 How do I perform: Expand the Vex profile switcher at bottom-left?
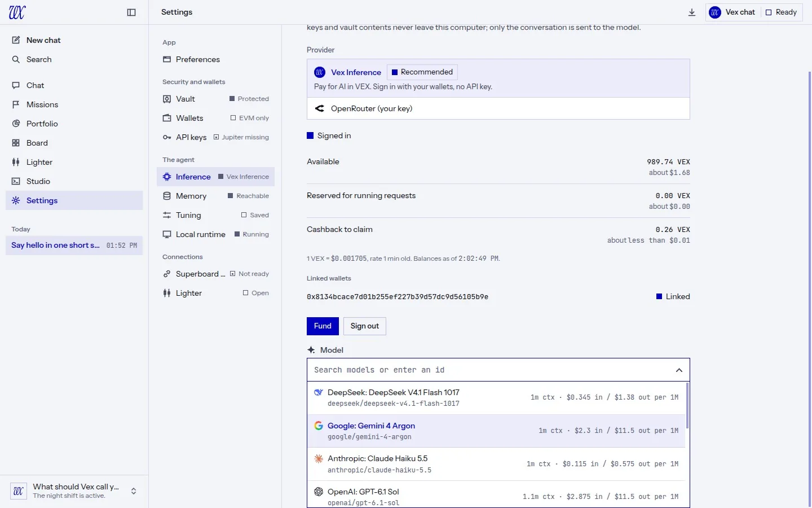pos(134,491)
